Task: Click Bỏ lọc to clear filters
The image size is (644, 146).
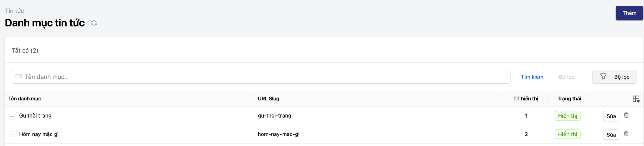Action: point(567,77)
